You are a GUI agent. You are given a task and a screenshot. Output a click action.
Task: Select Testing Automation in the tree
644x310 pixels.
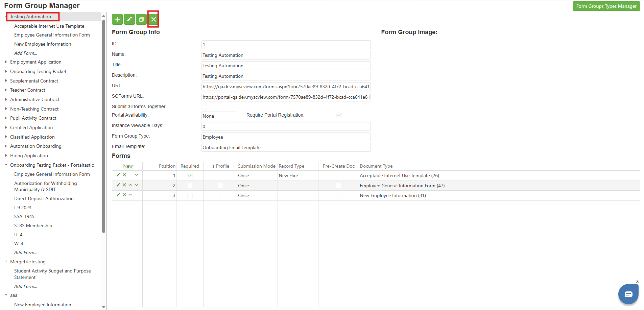(30, 17)
